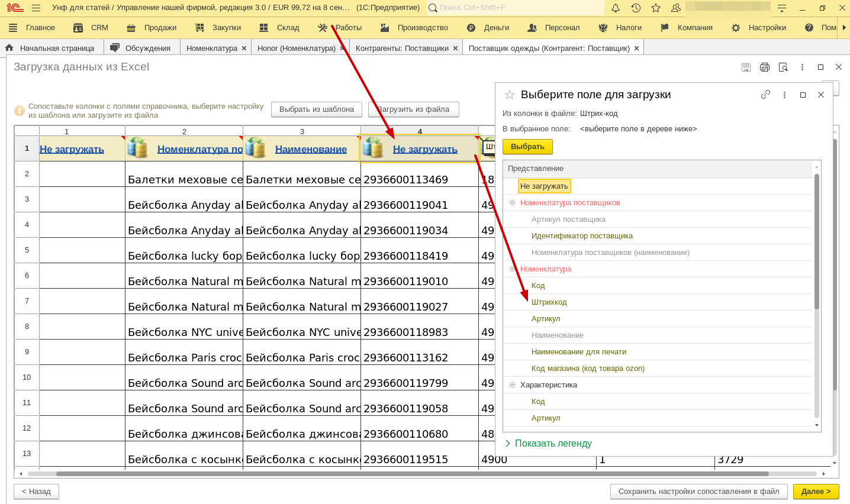Open the dialog's three-dot more menu

pos(784,95)
